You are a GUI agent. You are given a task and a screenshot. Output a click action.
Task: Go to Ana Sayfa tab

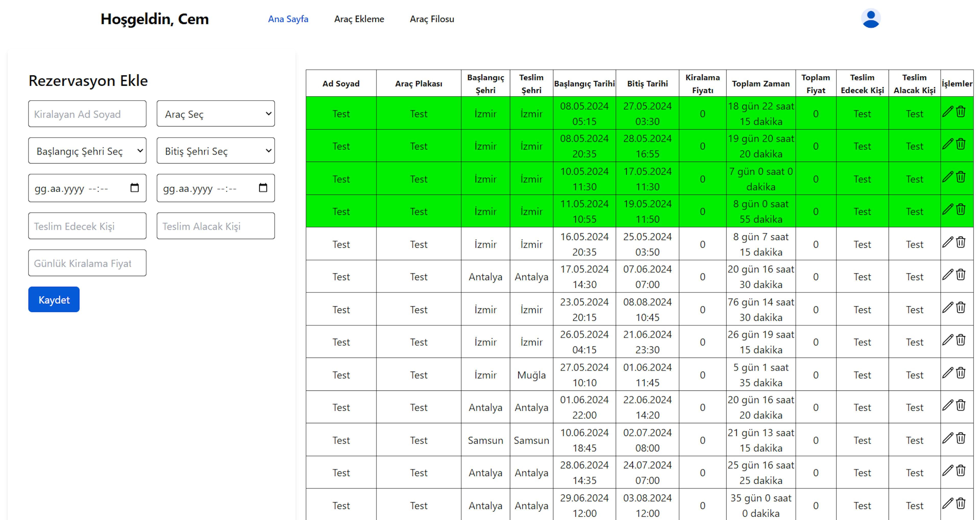288,19
